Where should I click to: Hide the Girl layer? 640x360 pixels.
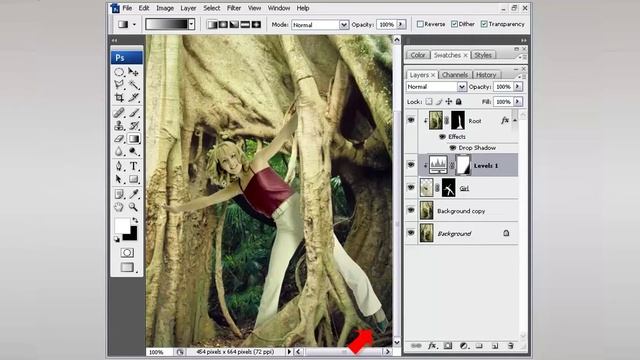pyautogui.click(x=411, y=187)
